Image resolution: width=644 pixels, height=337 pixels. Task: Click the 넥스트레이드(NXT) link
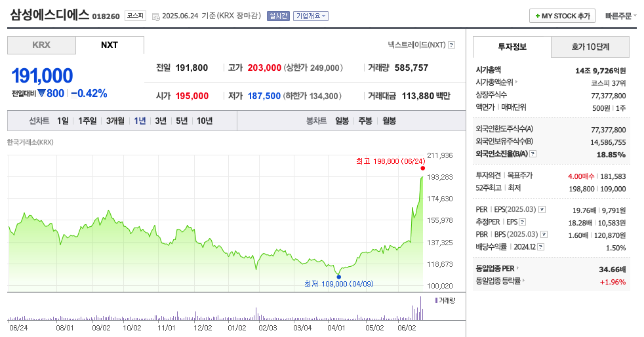tap(416, 45)
